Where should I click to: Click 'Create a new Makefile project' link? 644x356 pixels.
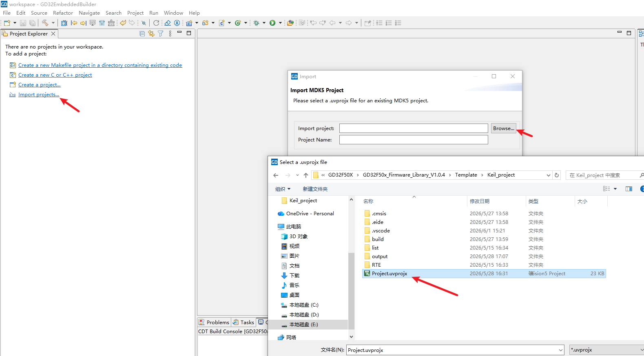[x=100, y=65]
